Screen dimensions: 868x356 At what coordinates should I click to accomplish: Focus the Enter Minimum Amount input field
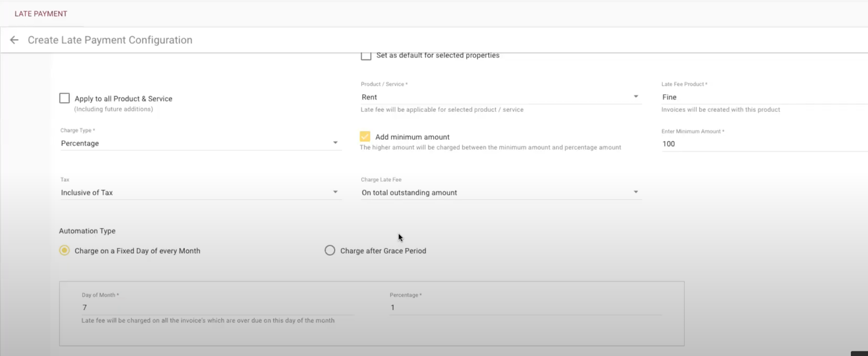pyautogui.click(x=759, y=144)
